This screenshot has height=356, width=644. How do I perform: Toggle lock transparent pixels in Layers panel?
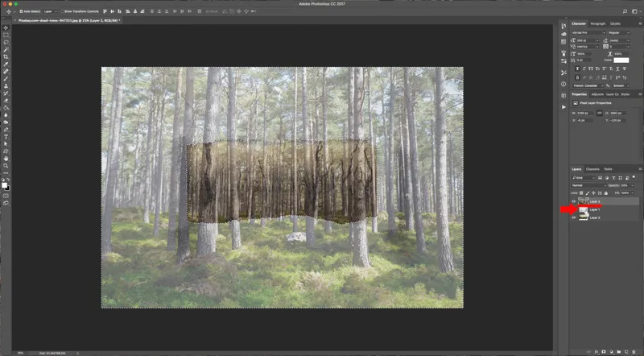click(x=581, y=192)
